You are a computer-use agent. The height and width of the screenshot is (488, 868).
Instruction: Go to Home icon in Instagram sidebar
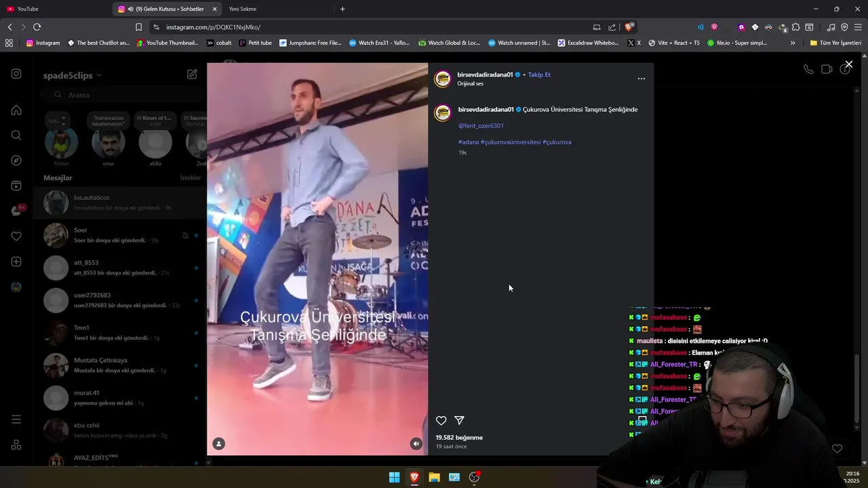click(16, 110)
